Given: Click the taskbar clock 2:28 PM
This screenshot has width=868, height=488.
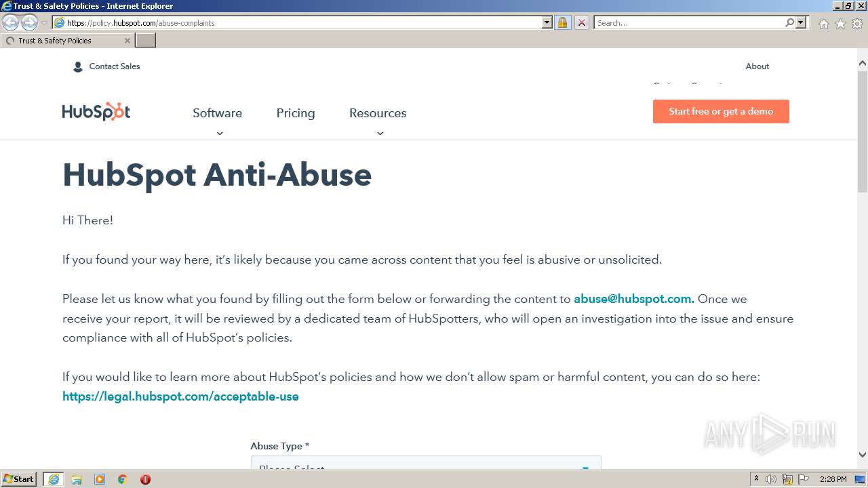Looking at the screenshot, I should coord(833,479).
